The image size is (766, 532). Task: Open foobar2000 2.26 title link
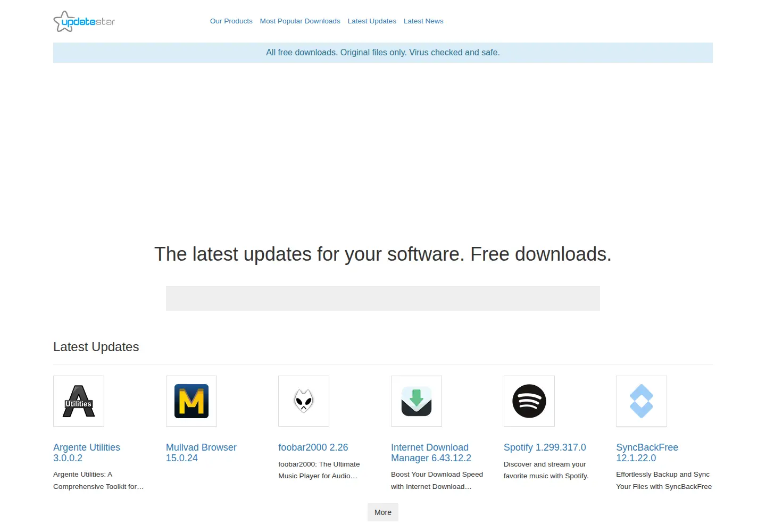313,447
